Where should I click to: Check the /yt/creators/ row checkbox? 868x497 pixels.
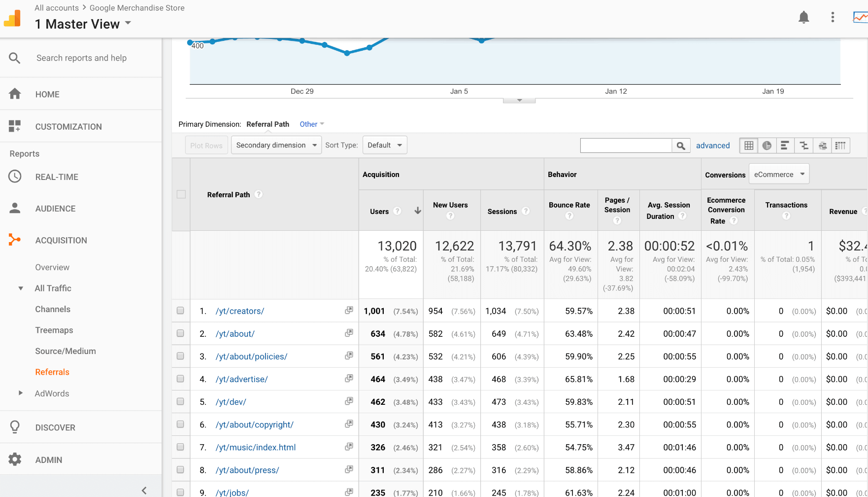point(180,311)
